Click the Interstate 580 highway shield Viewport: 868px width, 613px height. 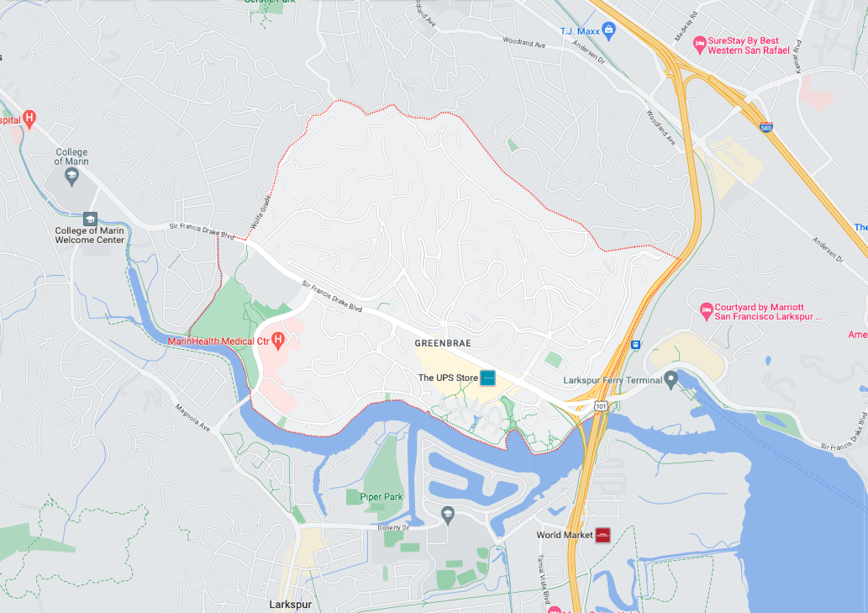pyautogui.click(x=766, y=127)
